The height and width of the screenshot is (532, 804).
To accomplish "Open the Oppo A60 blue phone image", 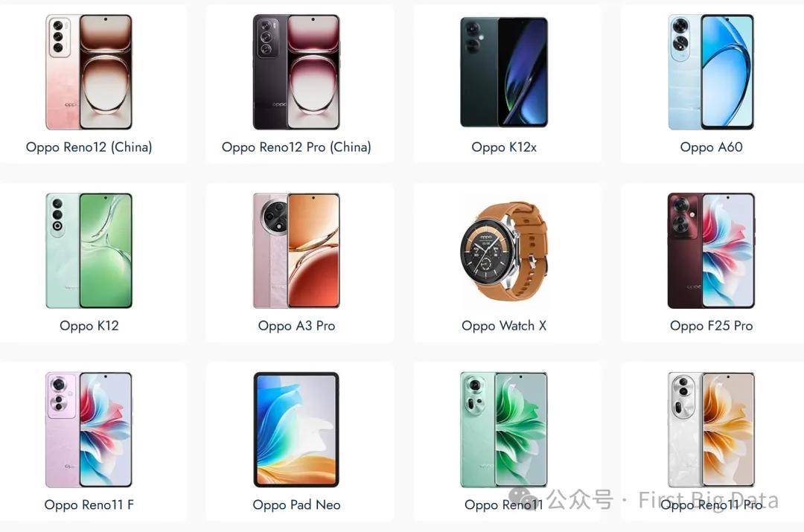I will [x=711, y=71].
